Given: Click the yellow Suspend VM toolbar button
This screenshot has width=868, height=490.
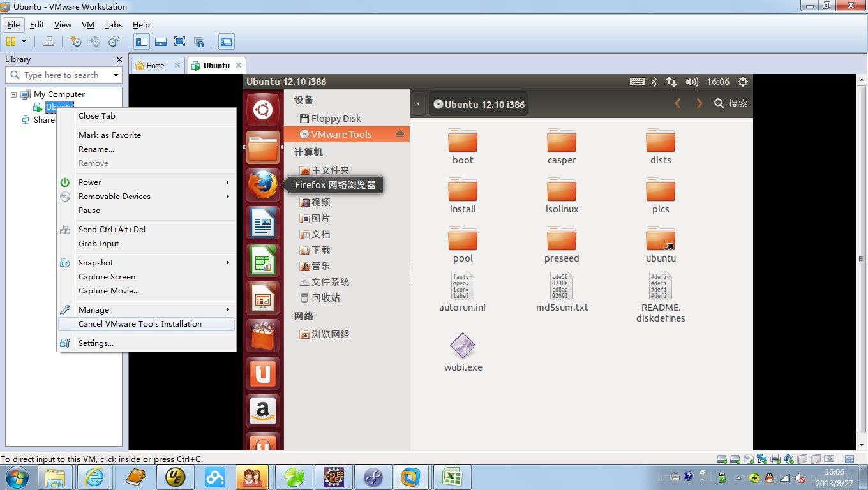Looking at the screenshot, I should [11, 41].
